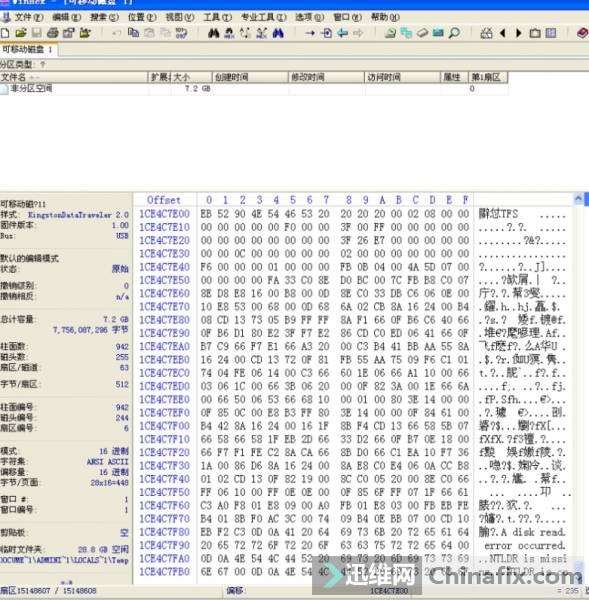Go to sector via arrow-page icon
The height and width of the screenshot is (600, 589).
[x=326, y=33]
